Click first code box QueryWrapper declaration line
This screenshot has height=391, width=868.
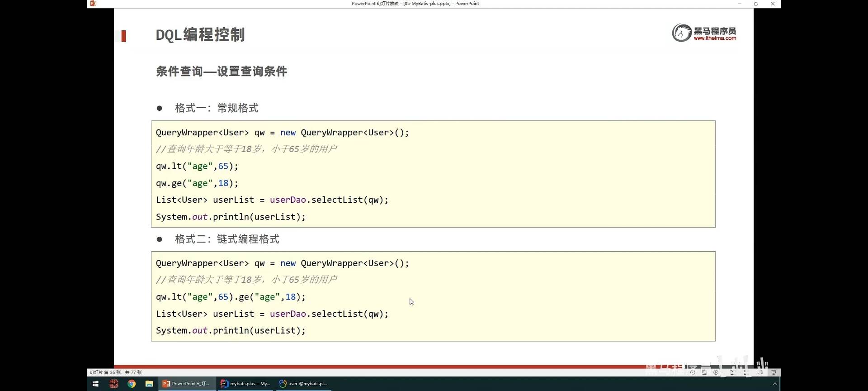282,133
